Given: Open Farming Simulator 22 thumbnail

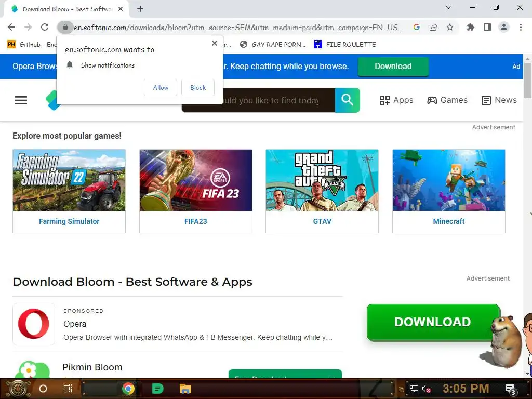Looking at the screenshot, I should [69, 180].
